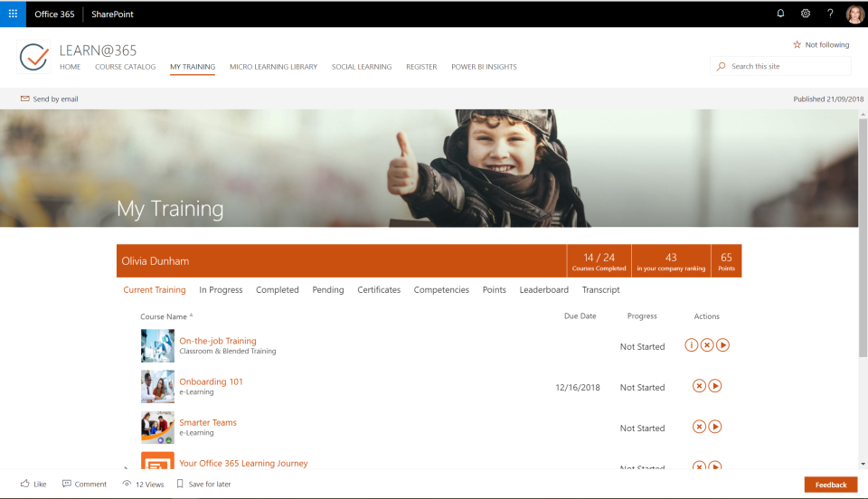Screen dimensions: 868x499
Task: Click the Like thumbs-up icon
Action: pyautogui.click(x=25, y=484)
